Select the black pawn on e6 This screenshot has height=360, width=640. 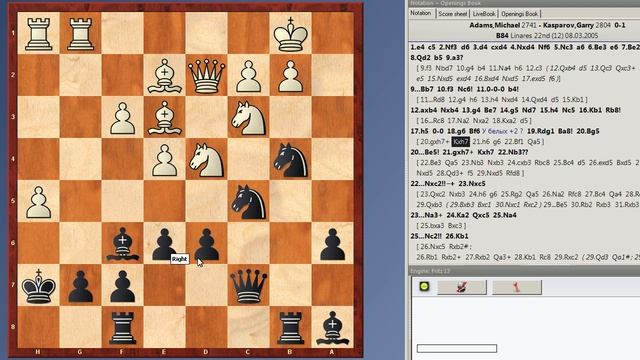(x=164, y=244)
